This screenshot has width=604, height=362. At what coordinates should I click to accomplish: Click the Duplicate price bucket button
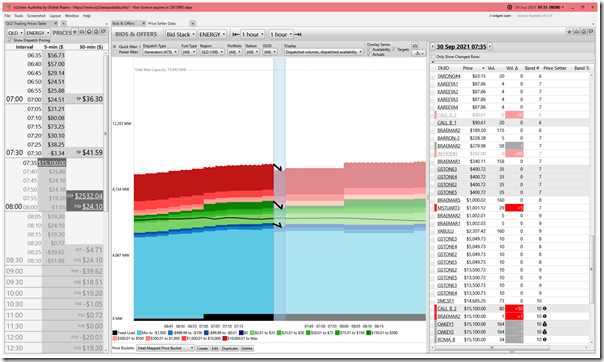(230, 348)
